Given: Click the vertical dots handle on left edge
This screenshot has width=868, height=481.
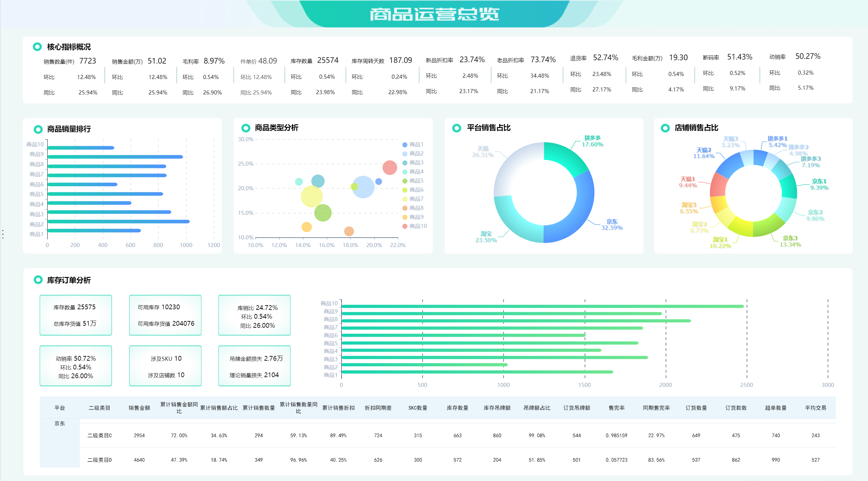Looking at the screenshot, I should click(3, 234).
